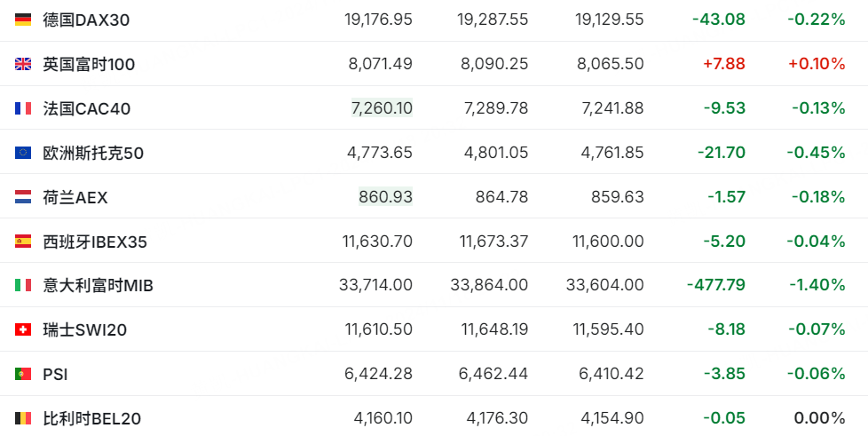Image resolution: width=868 pixels, height=436 pixels.
Task: Open the PSI index link
Action: tap(55, 375)
